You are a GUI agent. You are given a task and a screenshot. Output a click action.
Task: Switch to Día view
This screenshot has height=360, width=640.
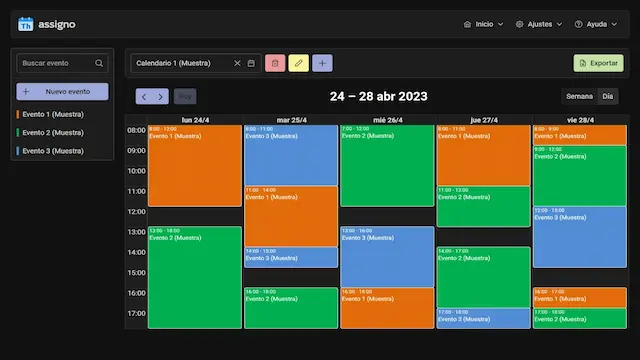click(x=608, y=97)
